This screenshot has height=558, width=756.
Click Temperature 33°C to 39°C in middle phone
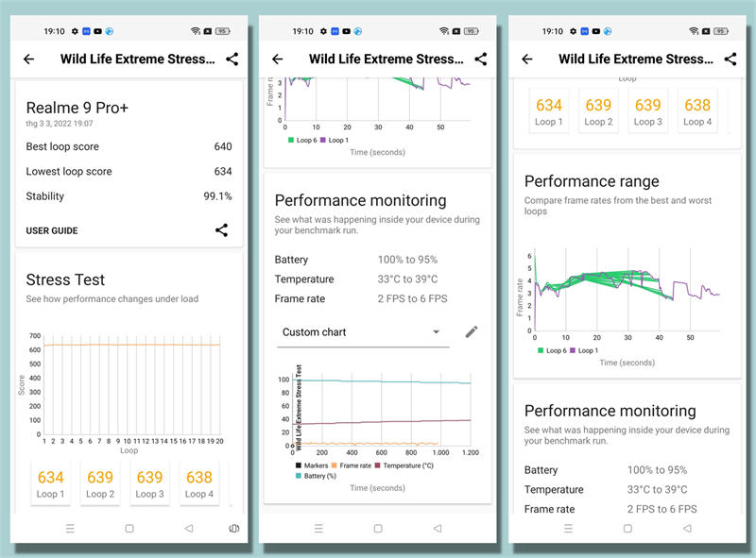[356, 279]
